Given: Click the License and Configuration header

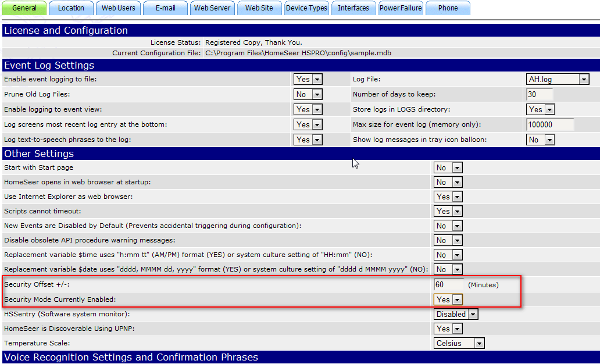Looking at the screenshot, I should [x=301, y=30].
